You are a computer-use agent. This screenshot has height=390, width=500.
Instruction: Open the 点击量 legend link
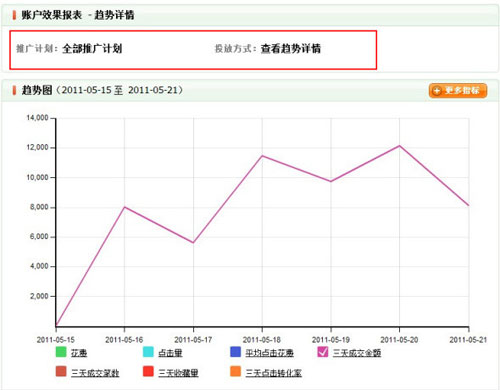170,353
